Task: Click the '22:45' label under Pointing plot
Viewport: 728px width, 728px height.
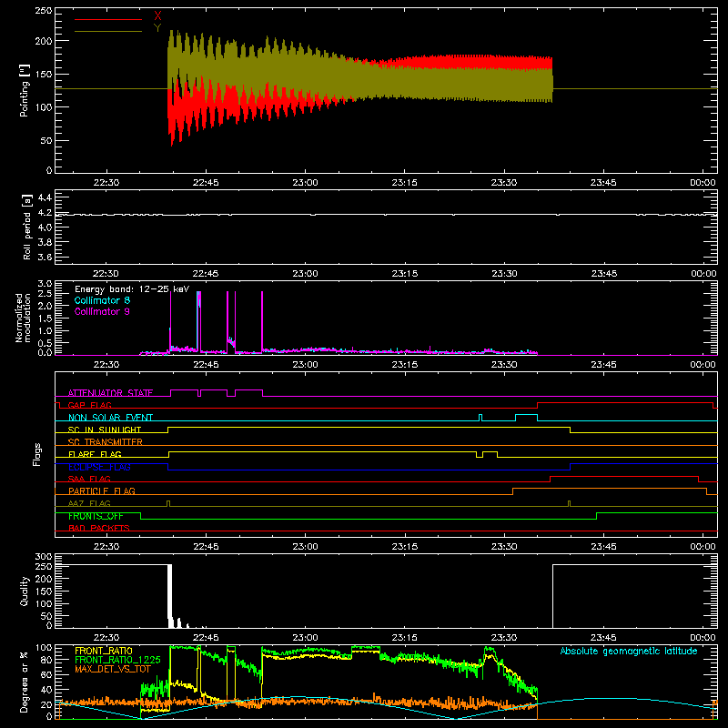Action: click(206, 183)
